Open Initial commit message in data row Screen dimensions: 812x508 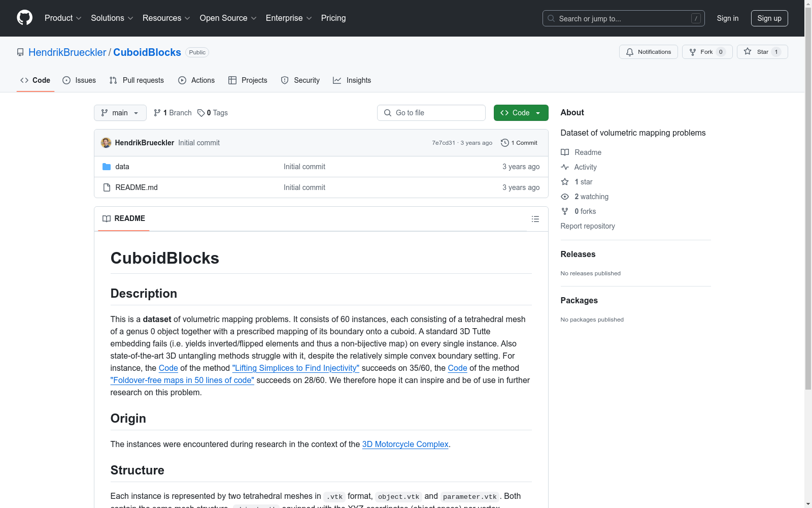[304, 167]
